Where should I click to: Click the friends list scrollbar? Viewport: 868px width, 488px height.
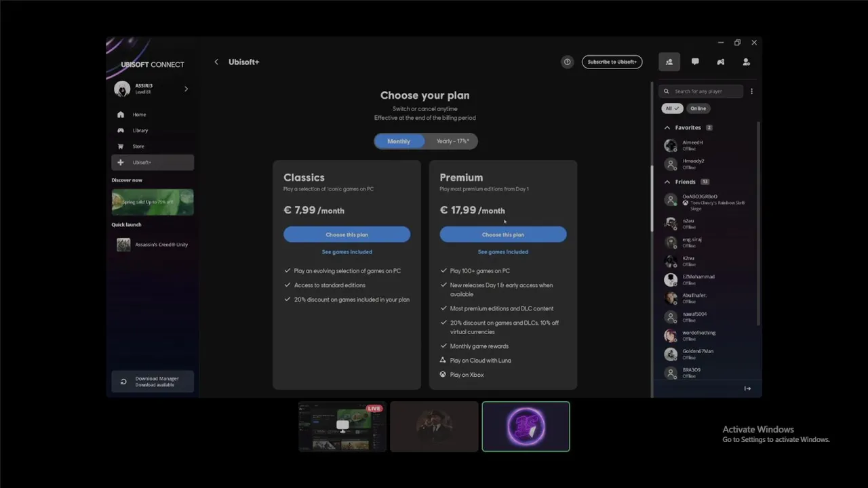point(758,224)
